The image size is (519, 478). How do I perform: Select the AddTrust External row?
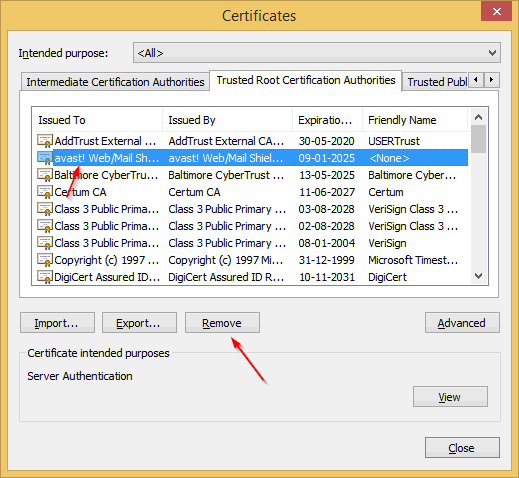[252, 141]
